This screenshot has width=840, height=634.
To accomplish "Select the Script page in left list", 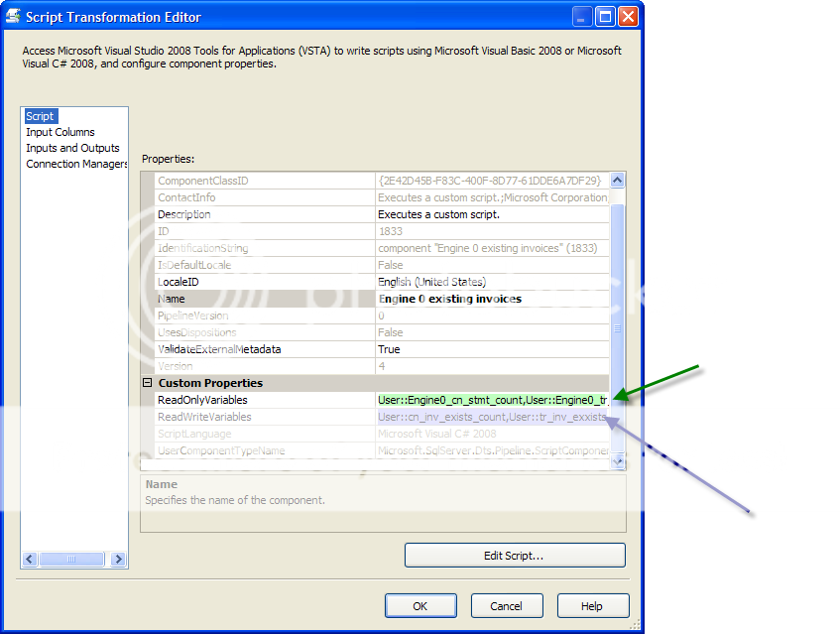I will 41,116.
